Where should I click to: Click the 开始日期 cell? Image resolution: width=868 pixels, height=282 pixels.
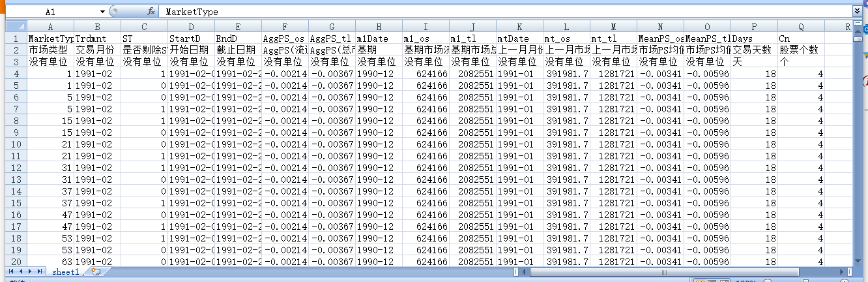click(x=191, y=50)
